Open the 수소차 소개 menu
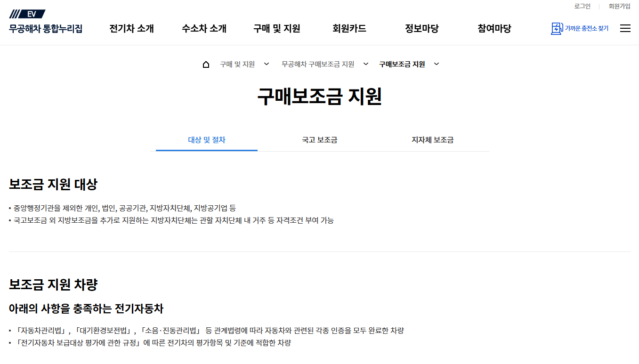639x364 pixels. click(x=204, y=28)
